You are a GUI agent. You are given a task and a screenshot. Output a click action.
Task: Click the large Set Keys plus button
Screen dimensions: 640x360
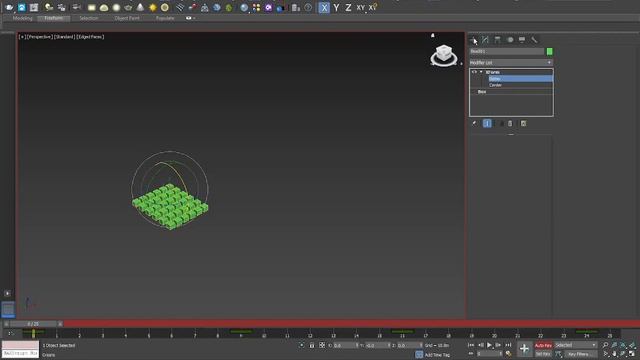pyautogui.click(x=524, y=349)
